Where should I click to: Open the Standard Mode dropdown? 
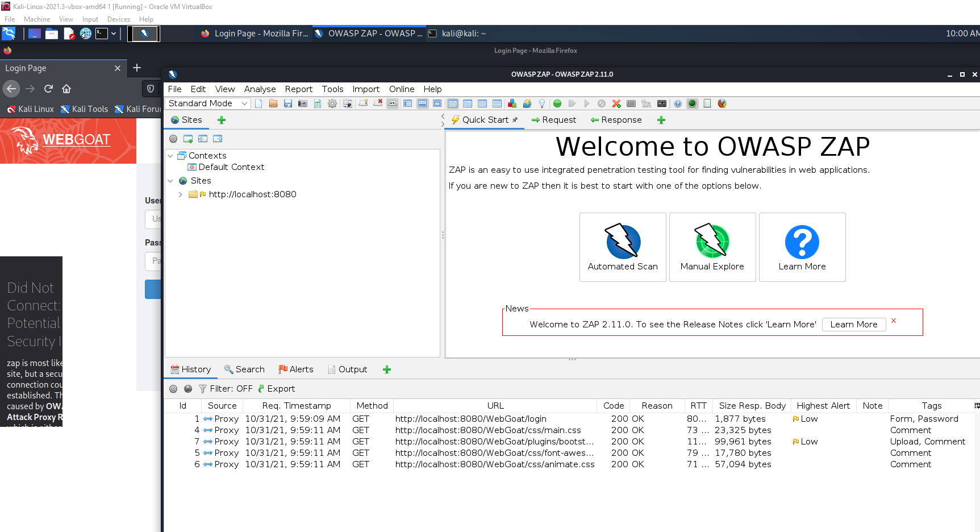coord(208,103)
